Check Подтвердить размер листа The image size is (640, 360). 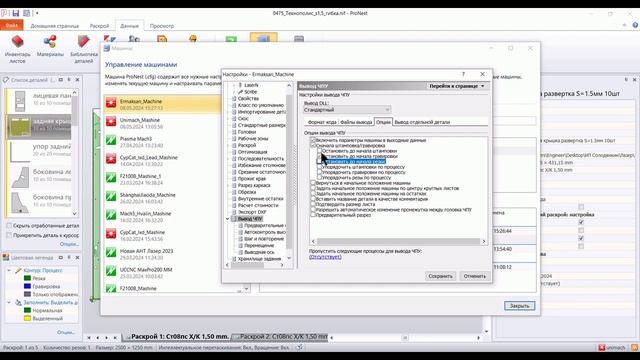click(x=313, y=204)
